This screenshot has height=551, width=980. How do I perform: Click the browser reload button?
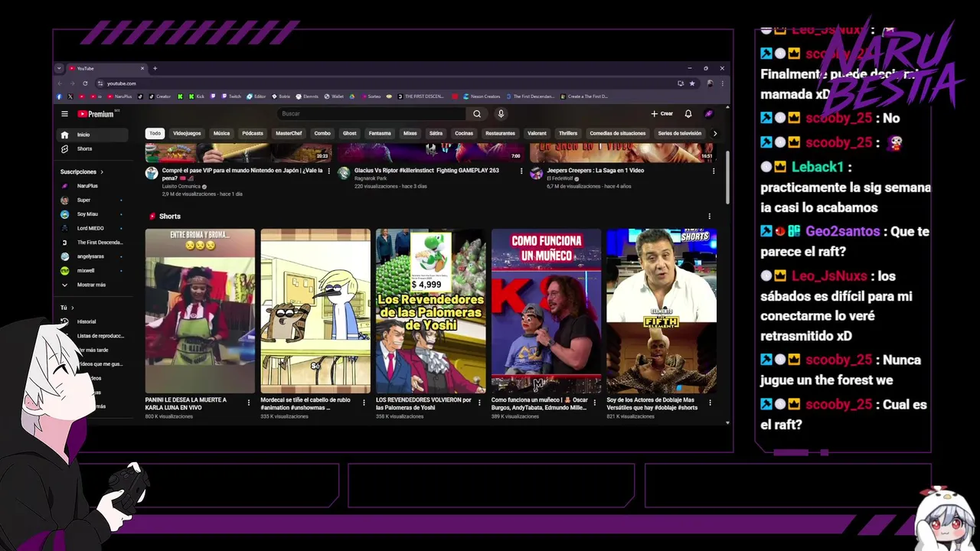tap(85, 83)
